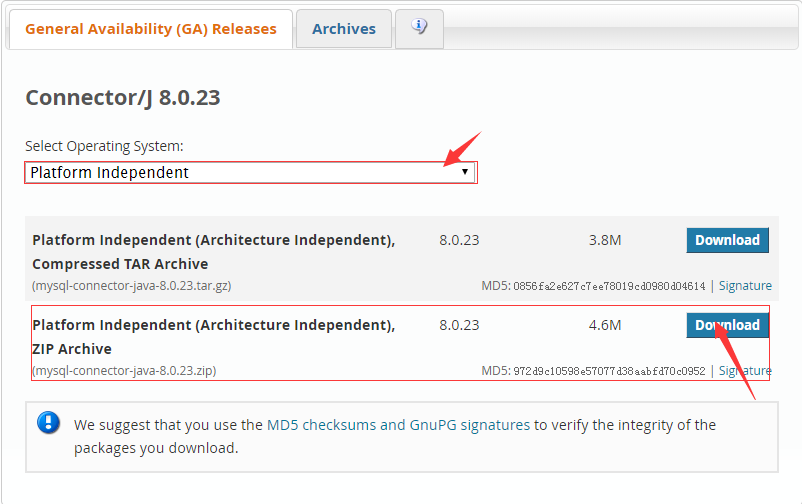This screenshot has width=802, height=504.
Task: Open Signature link for tar.gz file
Action: (745, 286)
